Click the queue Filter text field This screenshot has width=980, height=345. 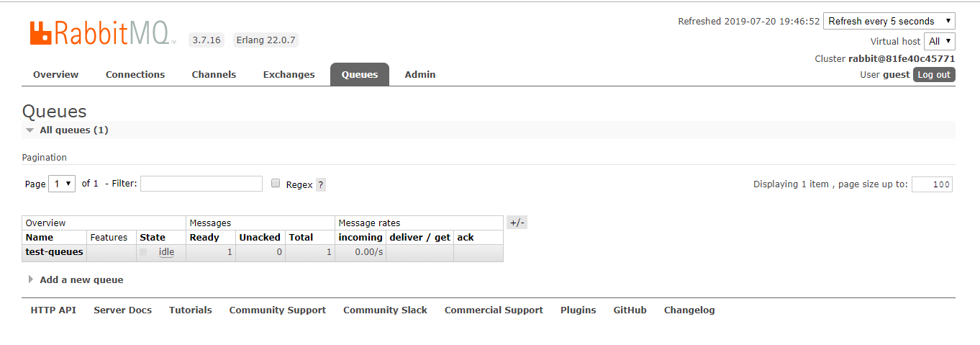pos(201,184)
